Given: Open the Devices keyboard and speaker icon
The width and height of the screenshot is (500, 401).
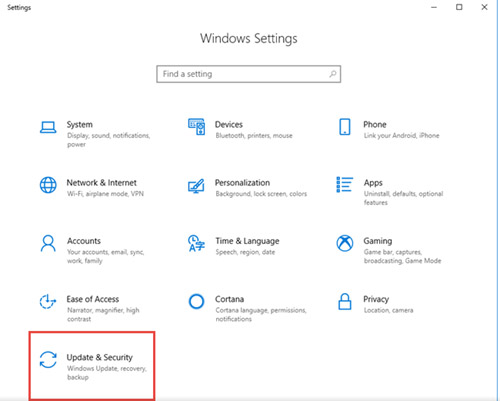Looking at the screenshot, I should (x=196, y=126).
